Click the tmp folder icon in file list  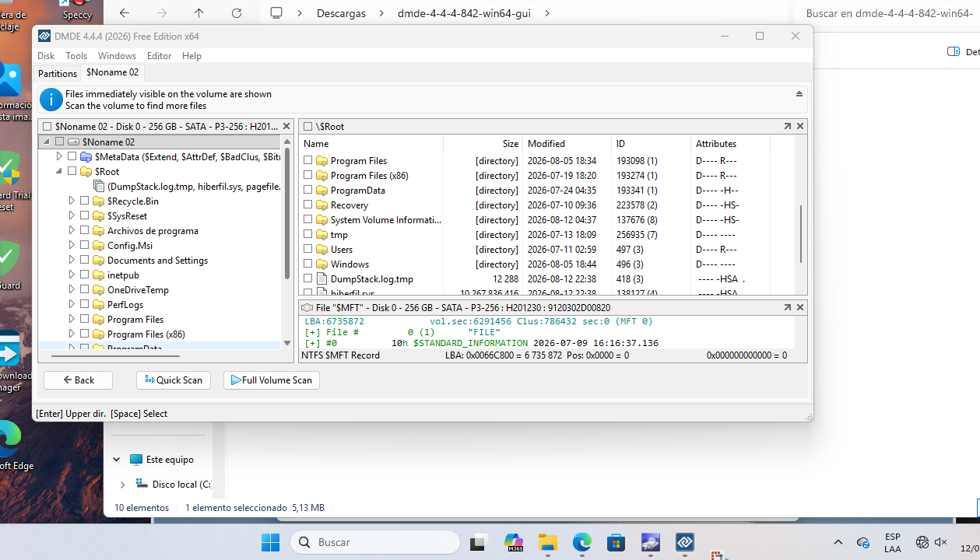pos(321,234)
